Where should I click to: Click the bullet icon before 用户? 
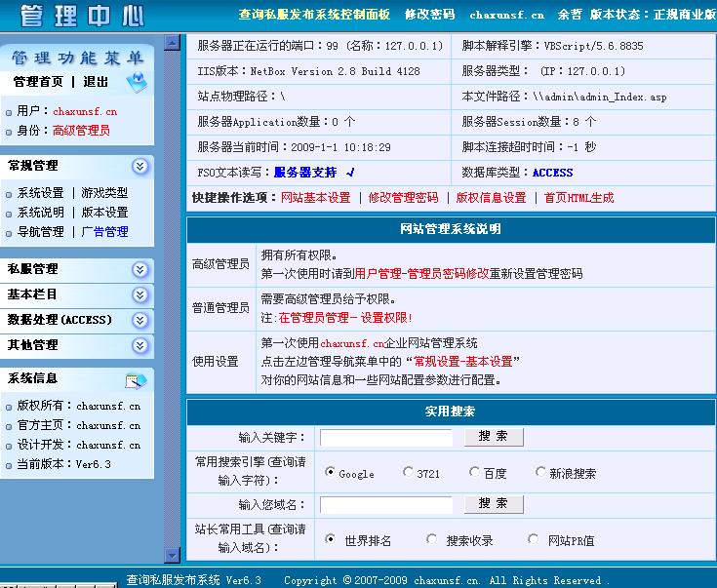click(10, 112)
